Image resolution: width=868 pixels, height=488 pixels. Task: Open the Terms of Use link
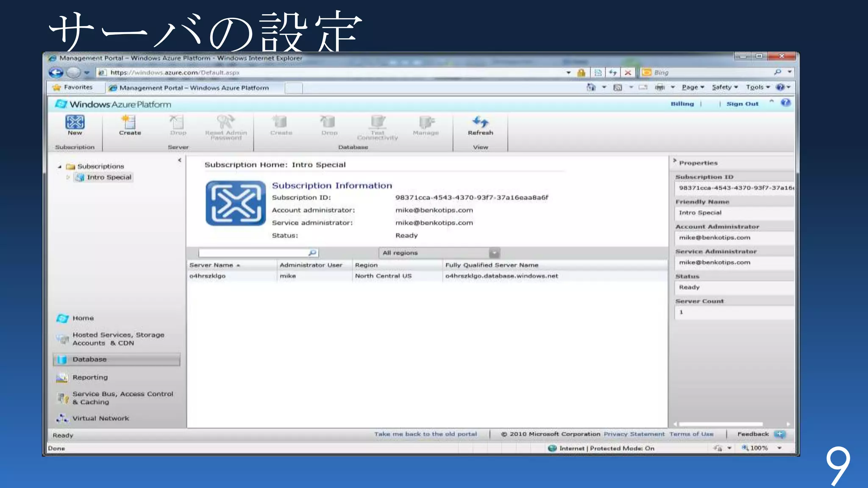point(691,434)
